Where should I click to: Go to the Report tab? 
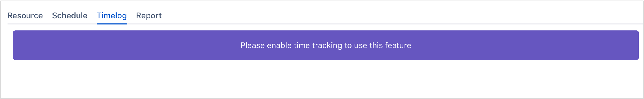149,16
